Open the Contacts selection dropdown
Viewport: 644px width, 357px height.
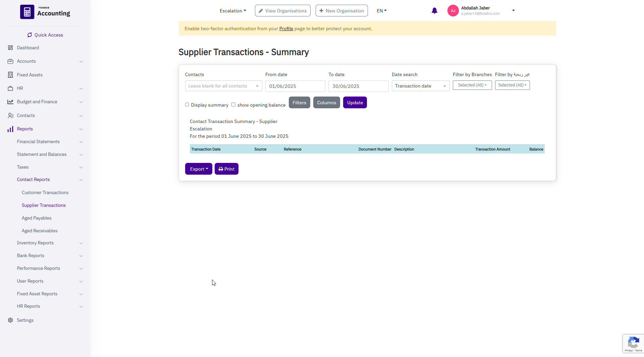click(223, 86)
